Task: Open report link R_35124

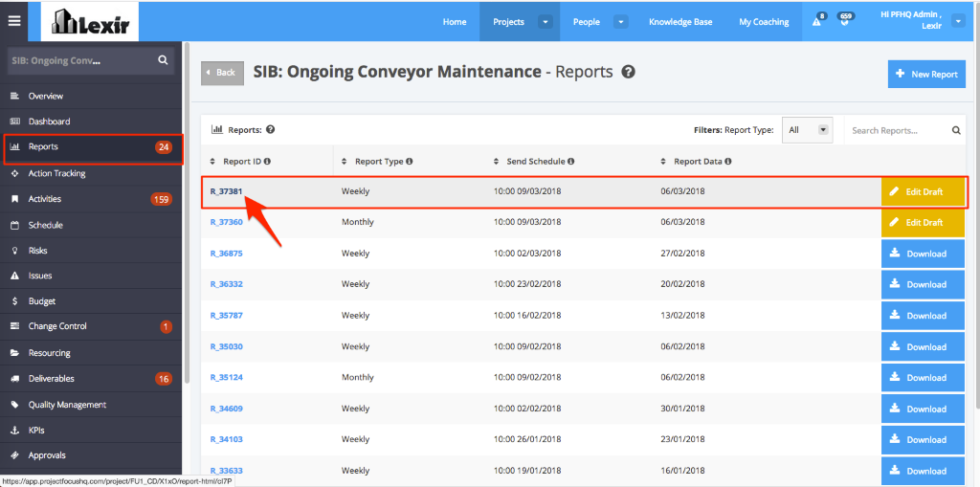Action: (x=226, y=377)
